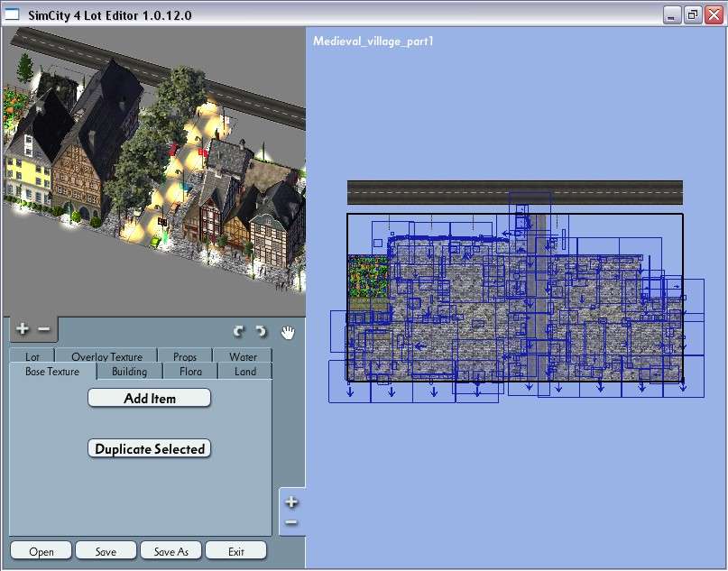This screenshot has width=728, height=571.
Task: Switch to the Land tab
Action: [x=245, y=372]
